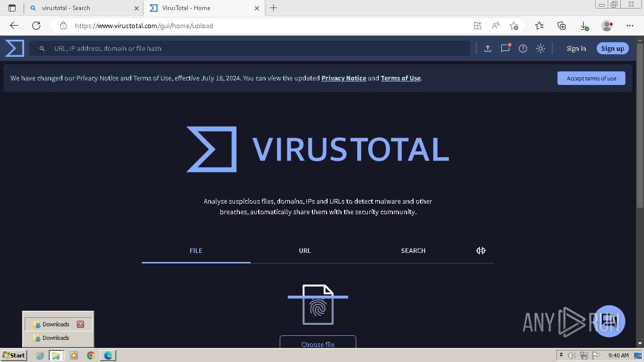
Task: Focus the URL, IP address, domain or file hash field
Action: 250,48
